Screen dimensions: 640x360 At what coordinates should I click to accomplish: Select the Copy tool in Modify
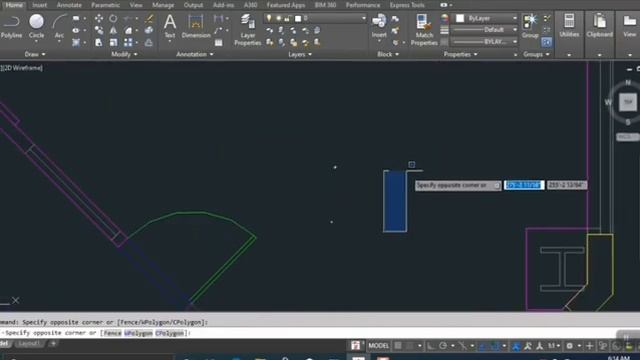tap(99, 30)
